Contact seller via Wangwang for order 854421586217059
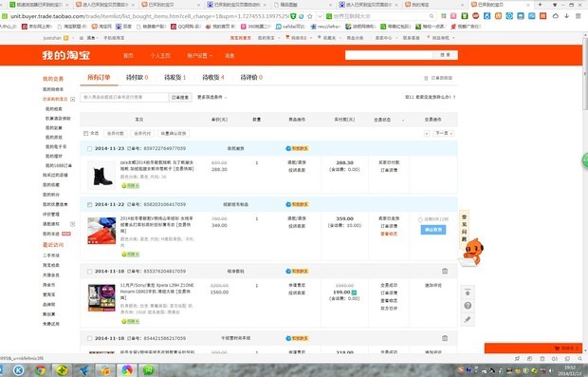Viewport: 588px width, 377px height. (297, 338)
